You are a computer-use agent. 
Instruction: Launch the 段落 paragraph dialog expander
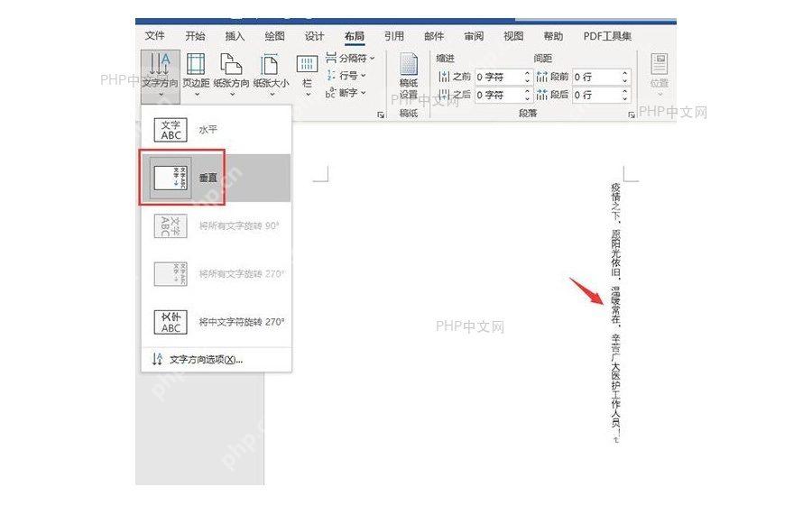(632, 115)
